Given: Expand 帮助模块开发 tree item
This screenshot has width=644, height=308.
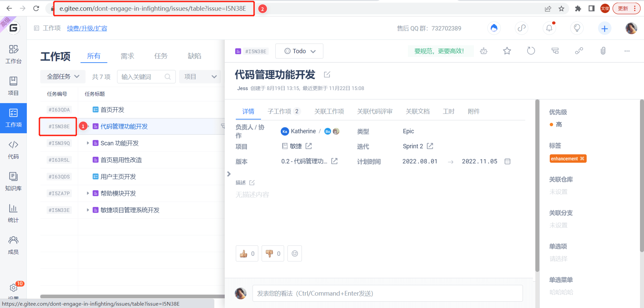Looking at the screenshot, I should tap(88, 193).
